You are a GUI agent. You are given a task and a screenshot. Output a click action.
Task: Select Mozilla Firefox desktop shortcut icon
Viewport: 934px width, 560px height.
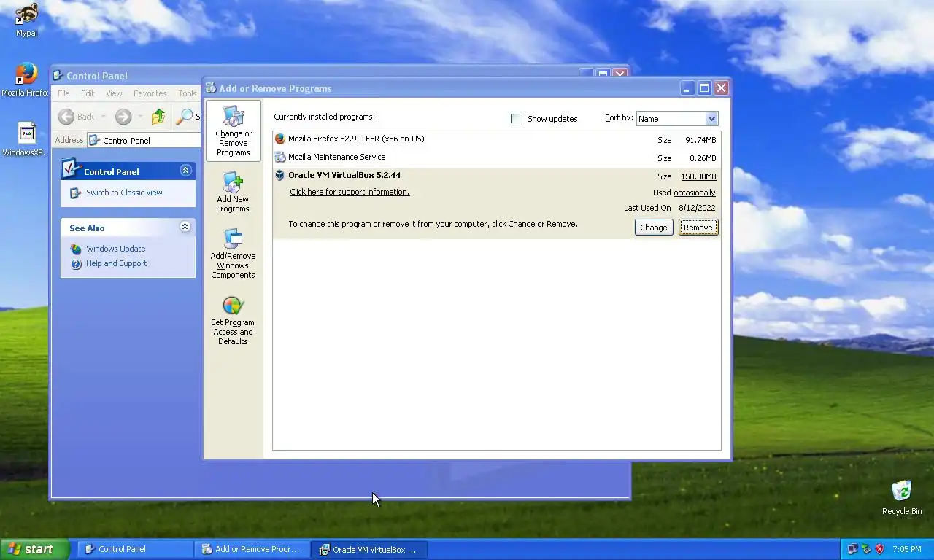(26, 74)
